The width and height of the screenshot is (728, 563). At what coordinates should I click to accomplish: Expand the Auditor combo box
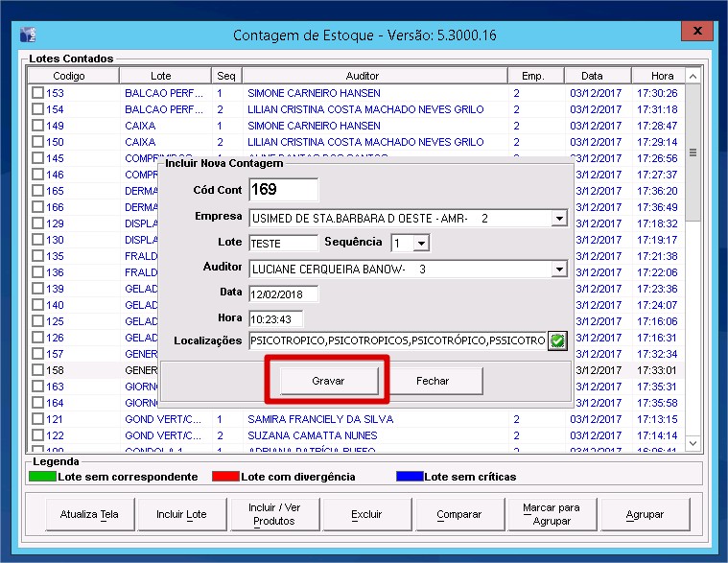pos(558,270)
